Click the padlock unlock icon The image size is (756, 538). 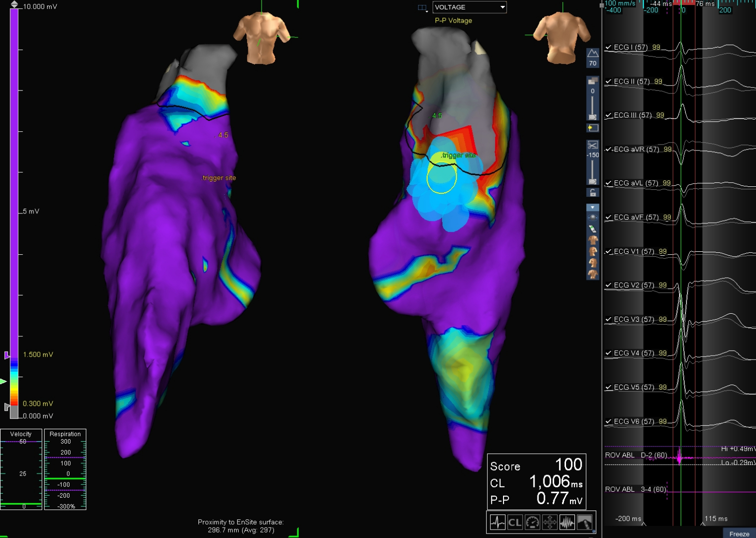593,192
